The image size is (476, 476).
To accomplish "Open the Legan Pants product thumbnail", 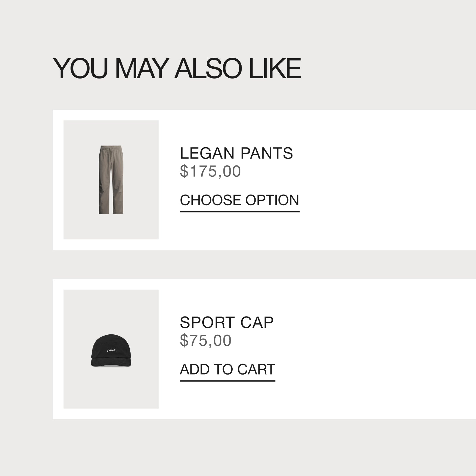I will pyautogui.click(x=111, y=180).
